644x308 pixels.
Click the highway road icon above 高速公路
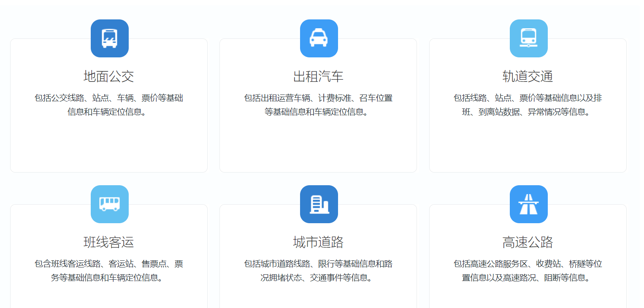528,204
